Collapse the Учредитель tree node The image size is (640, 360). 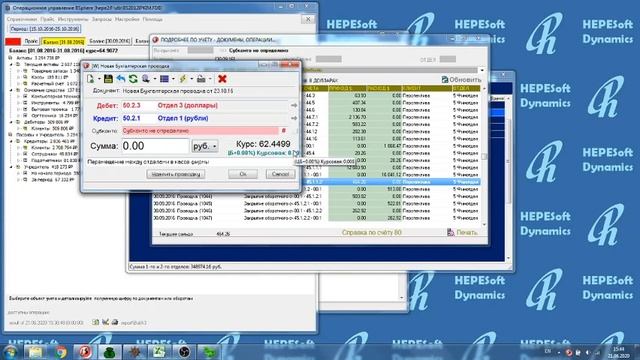tap(11, 167)
